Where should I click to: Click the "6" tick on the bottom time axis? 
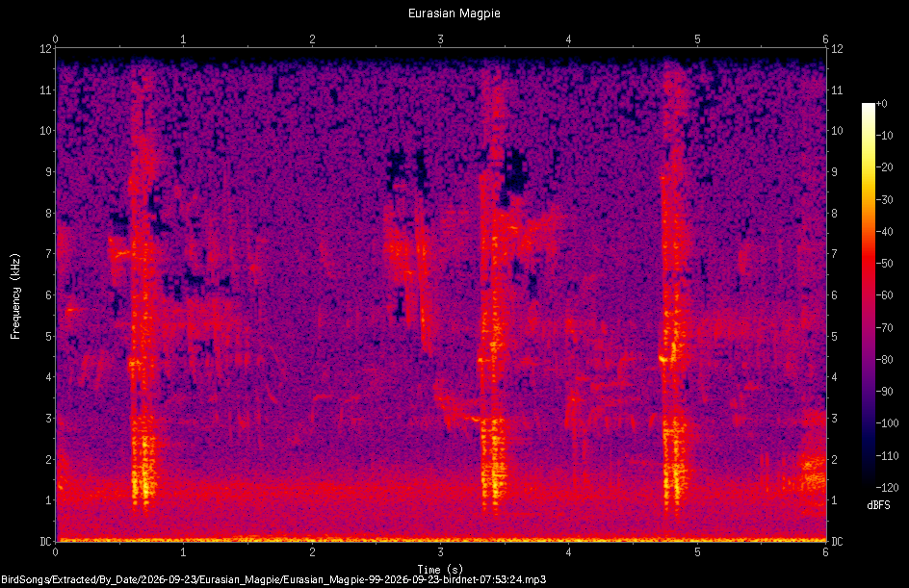825,552
